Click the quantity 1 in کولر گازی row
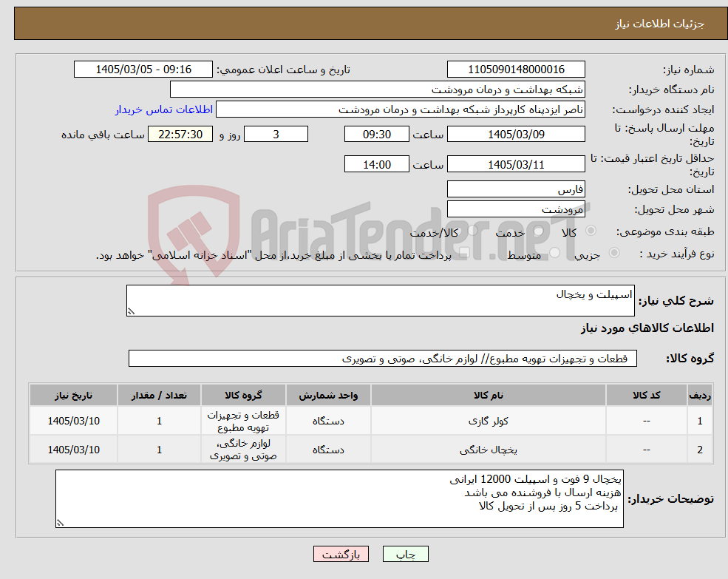The height and width of the screenshot is (579, 728). [159, 421]
